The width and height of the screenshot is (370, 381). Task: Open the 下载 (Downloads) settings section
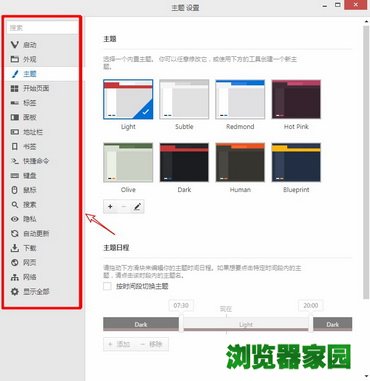coord(42,248)
